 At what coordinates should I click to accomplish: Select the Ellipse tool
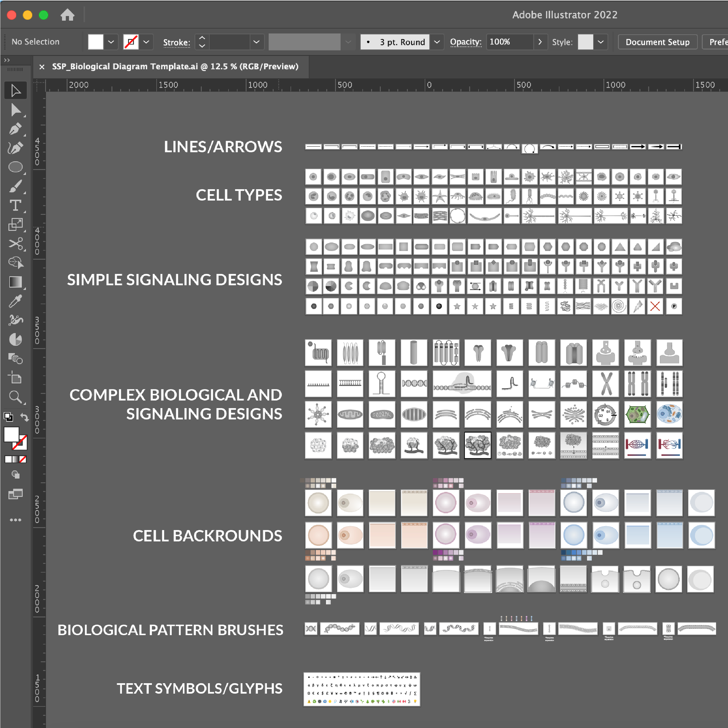point(16,167)
